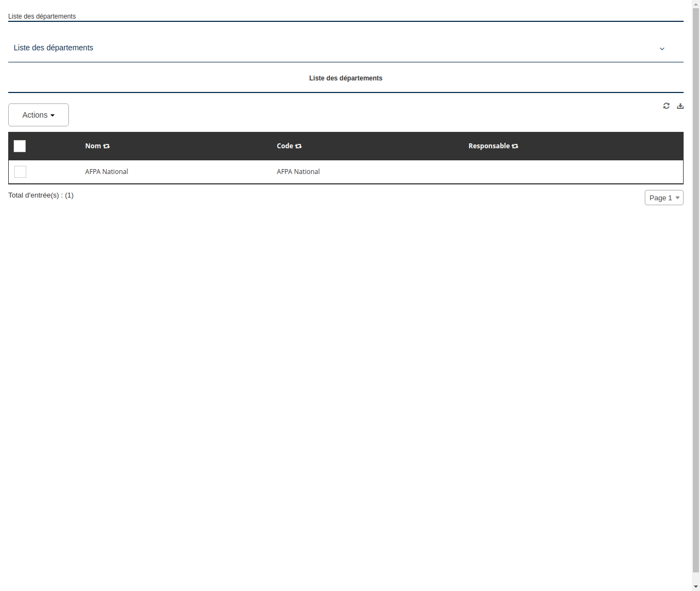
Task: Sort the table by the Nom column icon
Action: tap(106, 146)
